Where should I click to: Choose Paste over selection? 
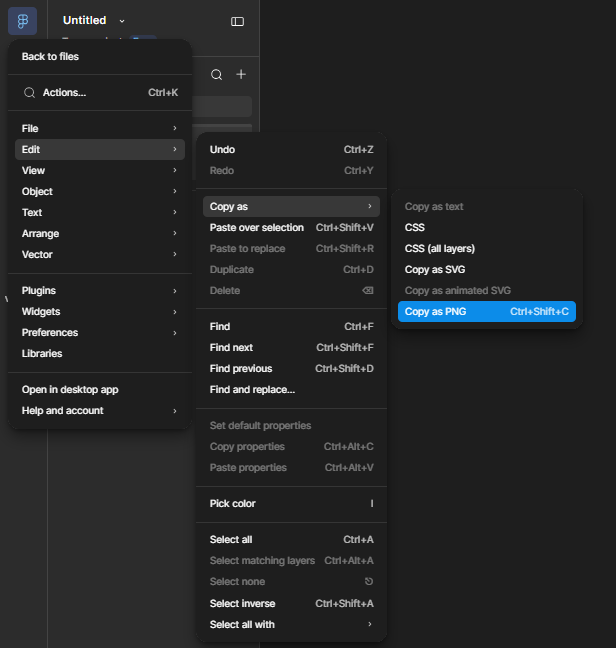click(x=291, y=228)
